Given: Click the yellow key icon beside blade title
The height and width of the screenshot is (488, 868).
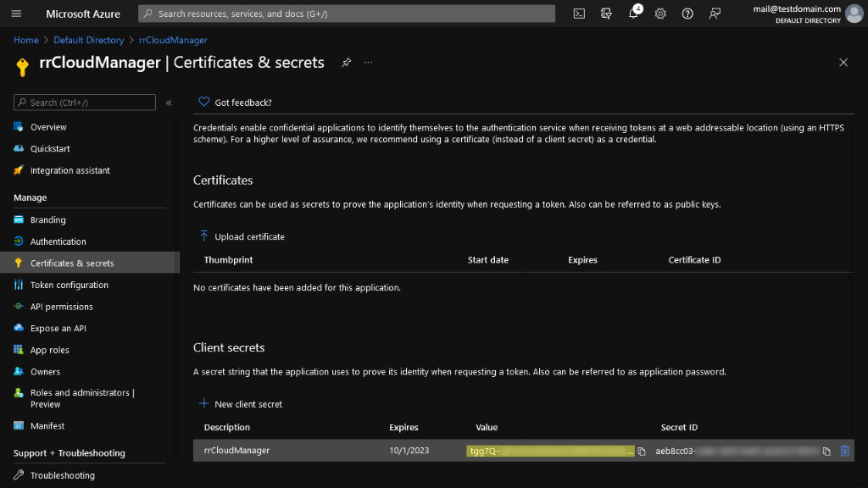Looking at the screenshot, I should click(x=22, y=66).
